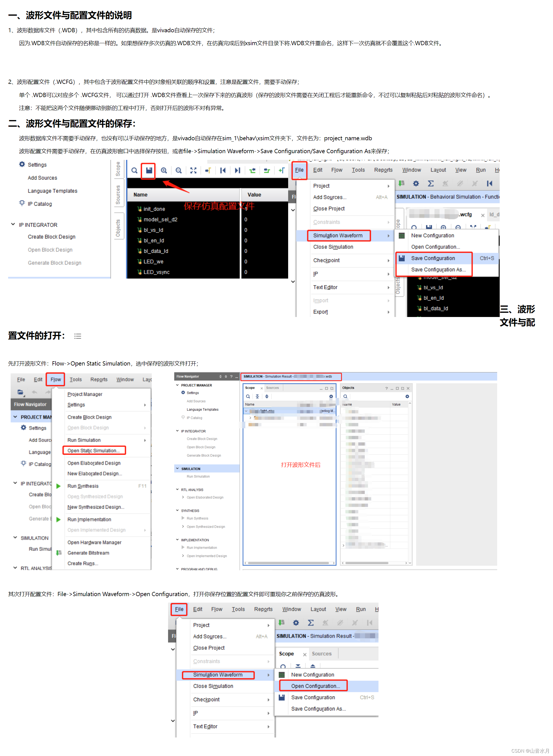Select Create Runs... in Flow menu

83,564
